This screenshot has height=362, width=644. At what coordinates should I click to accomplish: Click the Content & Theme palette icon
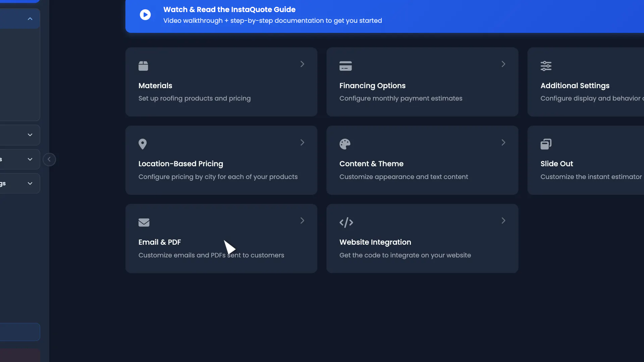pos(345,144)
